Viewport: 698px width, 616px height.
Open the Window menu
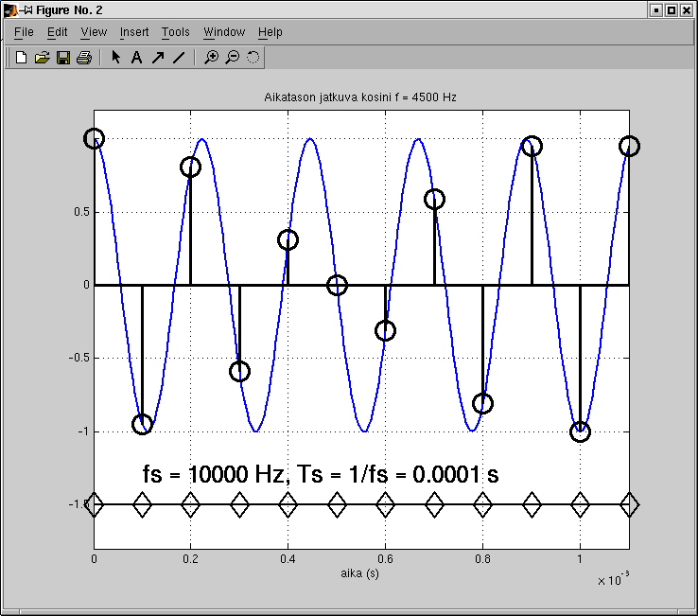[224, 32]
